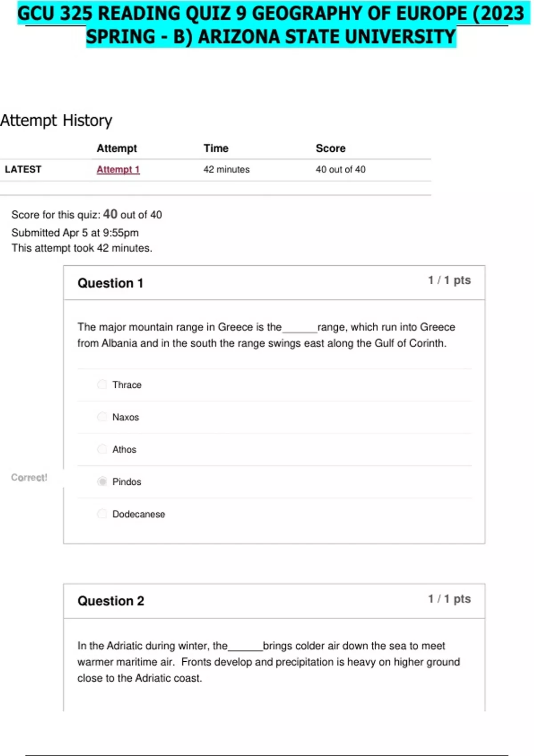
Task: Click the 42 minutes time cell
Action: (226, 169)
